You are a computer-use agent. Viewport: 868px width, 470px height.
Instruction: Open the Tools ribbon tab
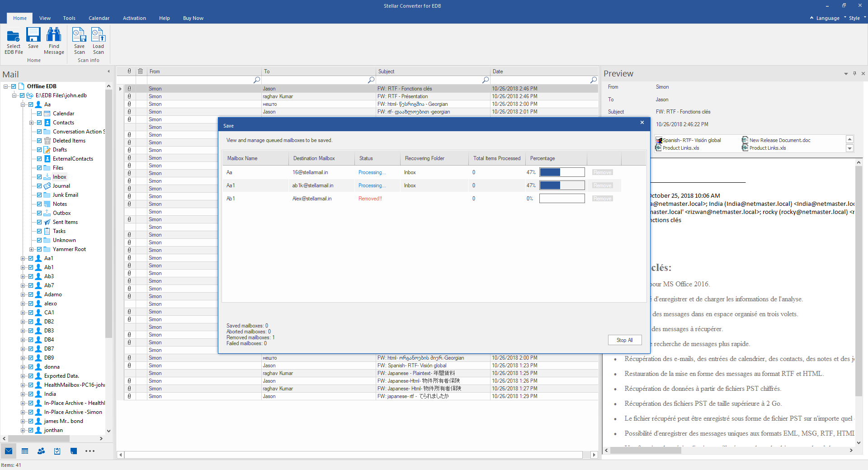pyautogui.click(x=69, y=18)
